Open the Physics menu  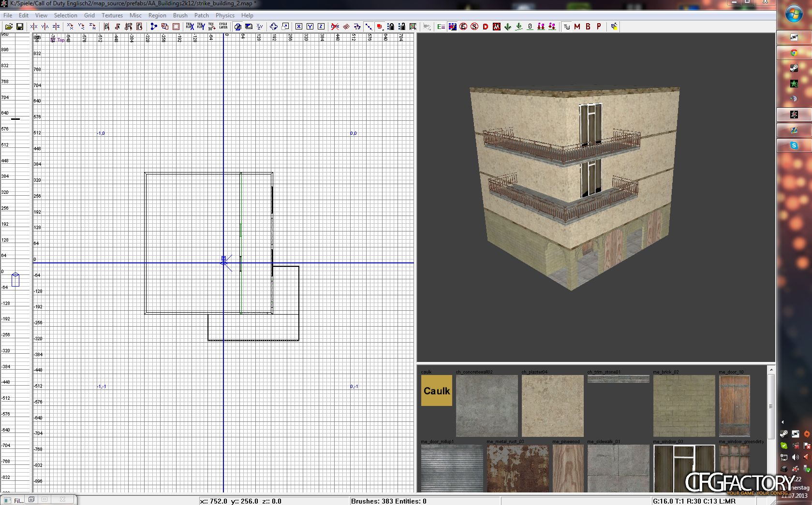tap(225, 15)
